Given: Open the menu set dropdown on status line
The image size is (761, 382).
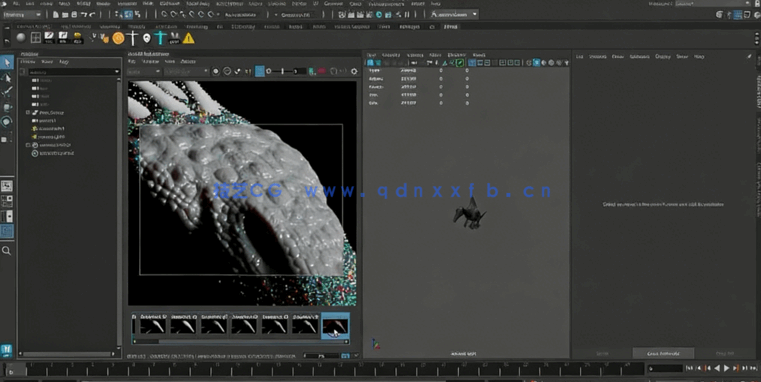Looking at the screenshot, I should (23, 15).
